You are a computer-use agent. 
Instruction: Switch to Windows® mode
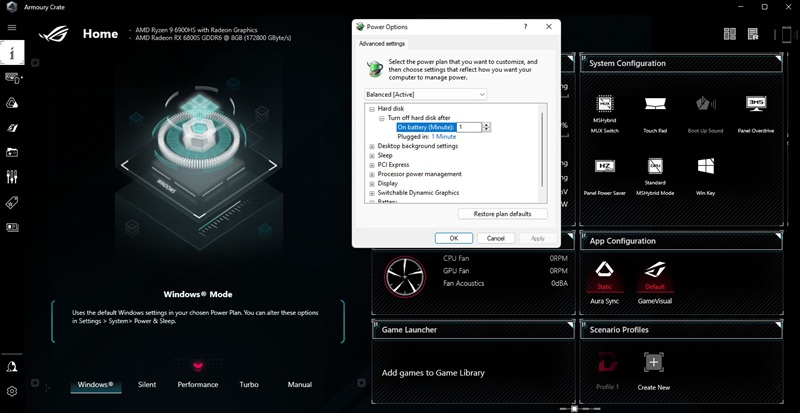pyautogui.click(x=95, y=384)
